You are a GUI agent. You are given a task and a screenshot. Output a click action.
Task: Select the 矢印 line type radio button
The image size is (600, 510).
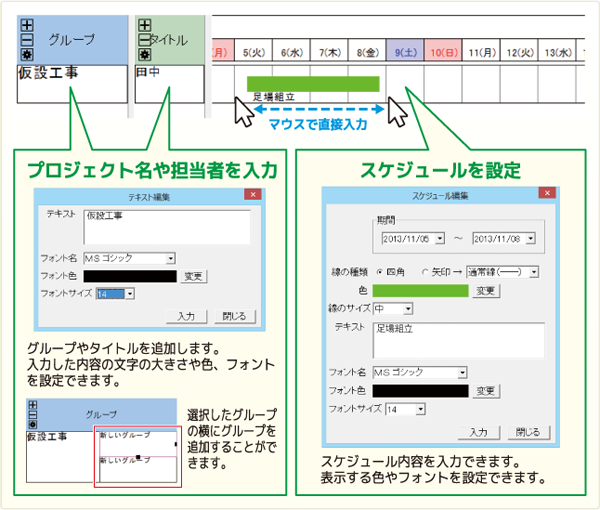point(425,272)
